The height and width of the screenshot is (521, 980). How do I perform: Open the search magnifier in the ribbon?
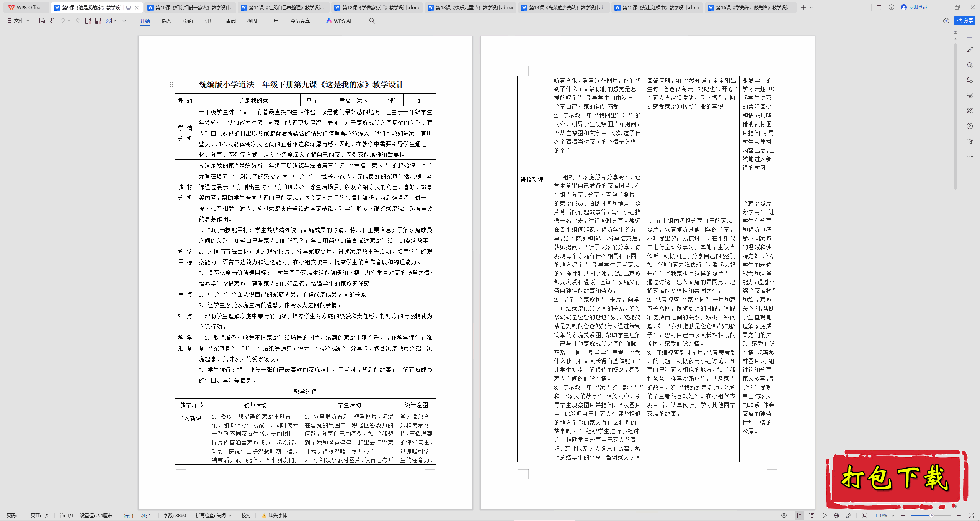pos(372,21)
